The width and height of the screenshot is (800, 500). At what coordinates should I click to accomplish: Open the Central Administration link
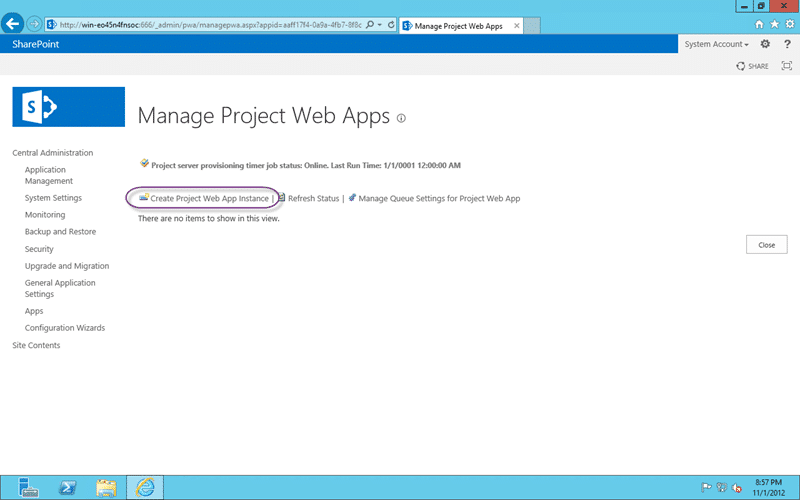click(53, 153)
